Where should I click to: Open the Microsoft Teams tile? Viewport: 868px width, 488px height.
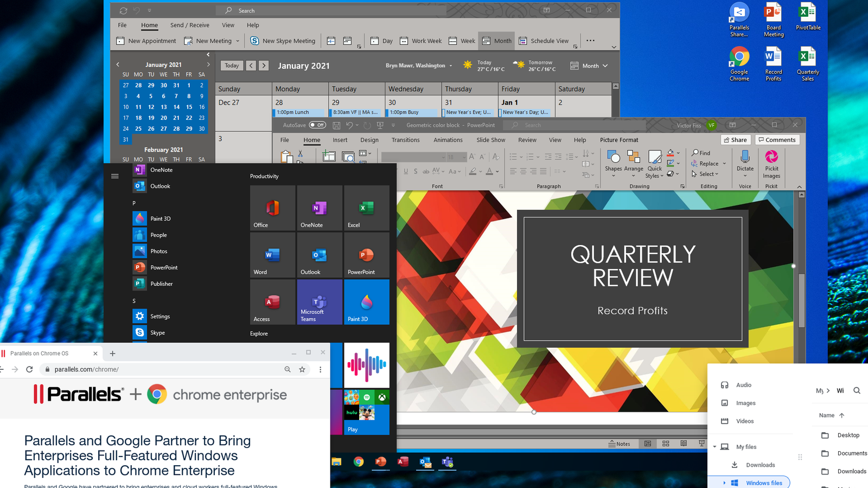pyautogui.click(x=319, y=302)
